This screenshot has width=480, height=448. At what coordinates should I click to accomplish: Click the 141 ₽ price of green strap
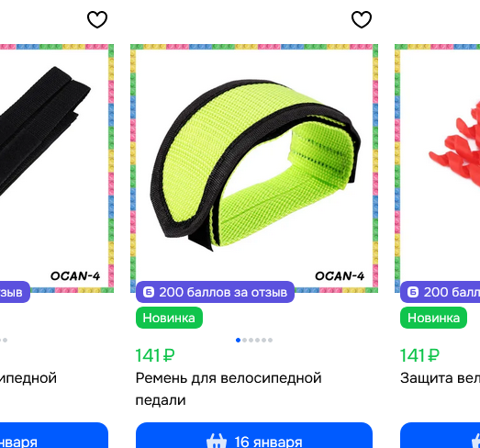coord(155,355)
